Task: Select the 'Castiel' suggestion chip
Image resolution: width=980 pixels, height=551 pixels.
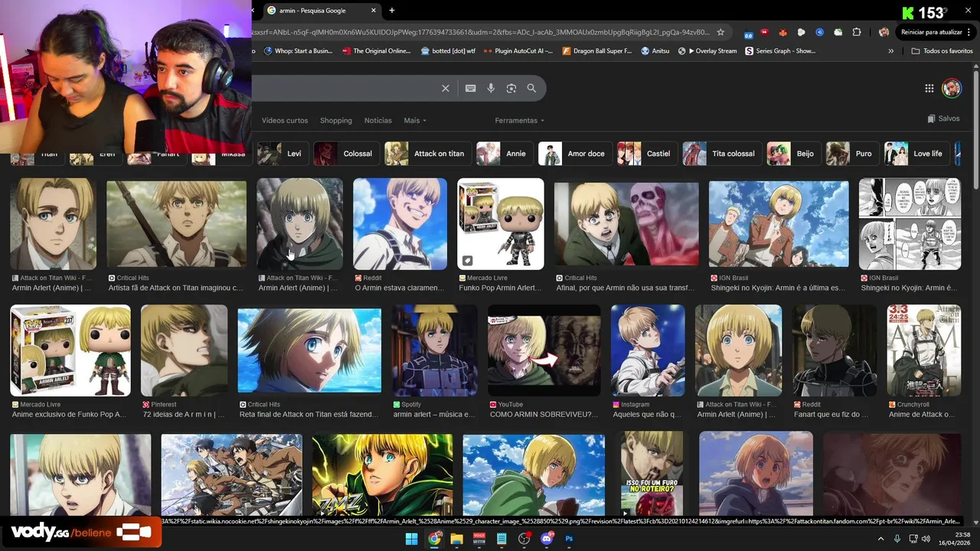Action: tap(648, 154)
